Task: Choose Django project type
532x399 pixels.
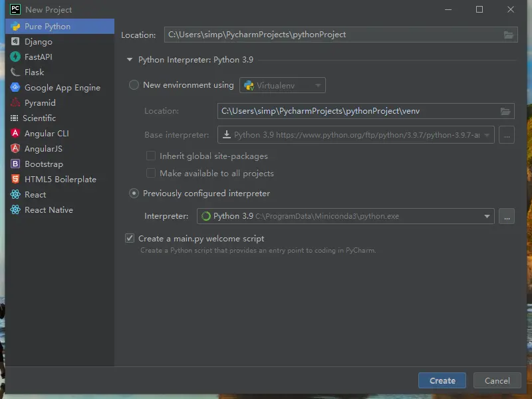Action: click(x=60, y=41)
